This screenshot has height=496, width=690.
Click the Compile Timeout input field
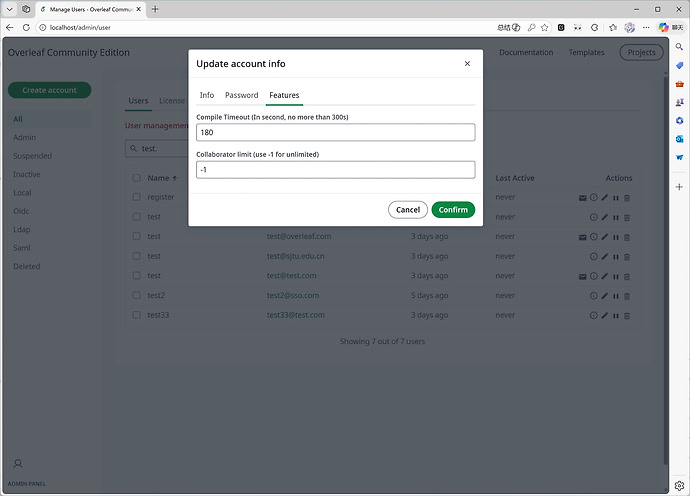pyautogui.click(x=336, y=132)
